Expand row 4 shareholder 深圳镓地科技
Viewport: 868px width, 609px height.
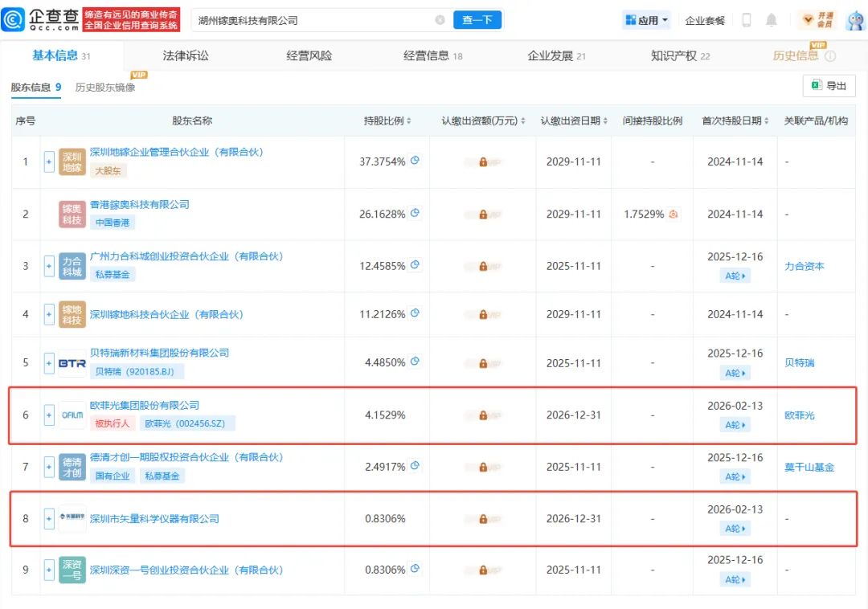[49, 314]
